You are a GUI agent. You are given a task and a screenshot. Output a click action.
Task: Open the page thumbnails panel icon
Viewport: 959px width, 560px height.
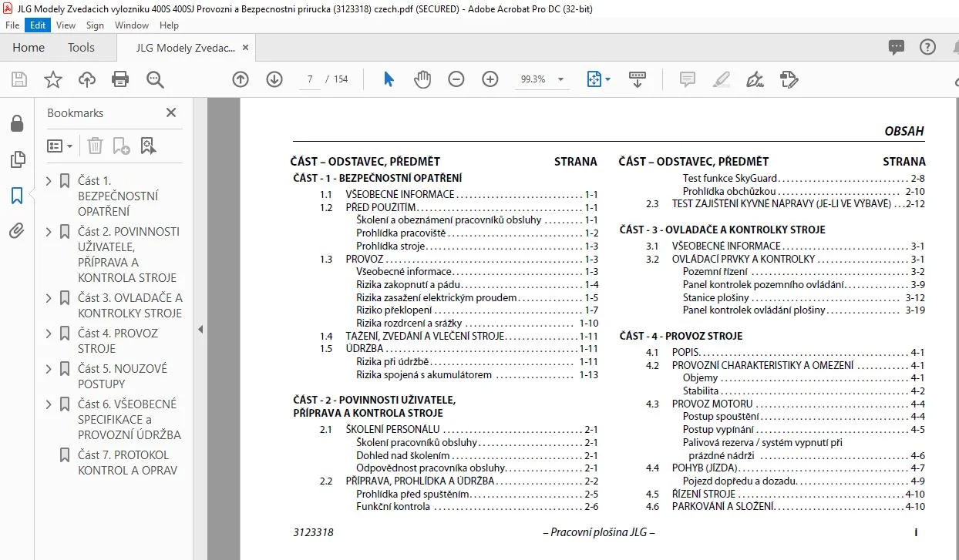pos(16,159)
